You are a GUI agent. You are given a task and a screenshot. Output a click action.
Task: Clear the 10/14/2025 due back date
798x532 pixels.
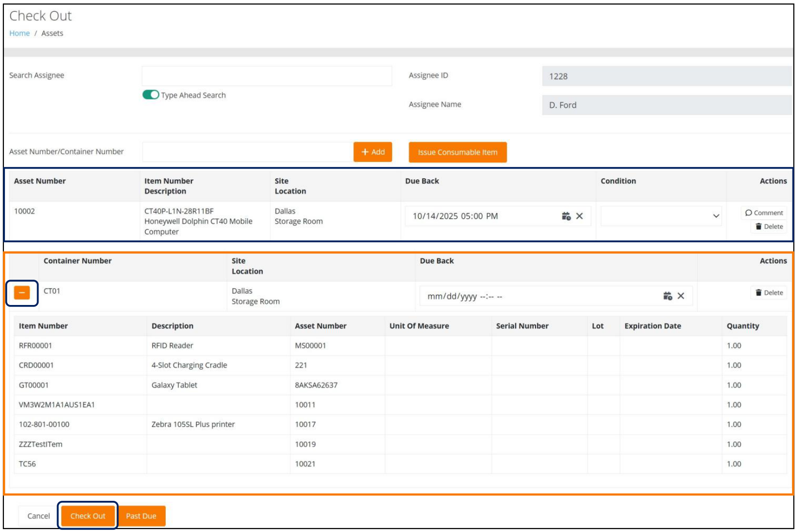[x=579, y=216]
